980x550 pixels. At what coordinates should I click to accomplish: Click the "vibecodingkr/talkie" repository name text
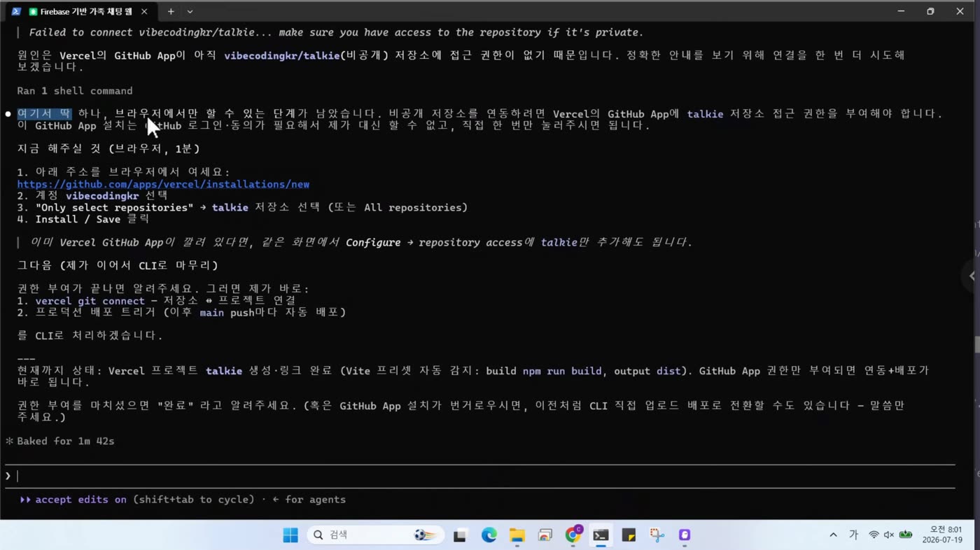click(282, 56)
